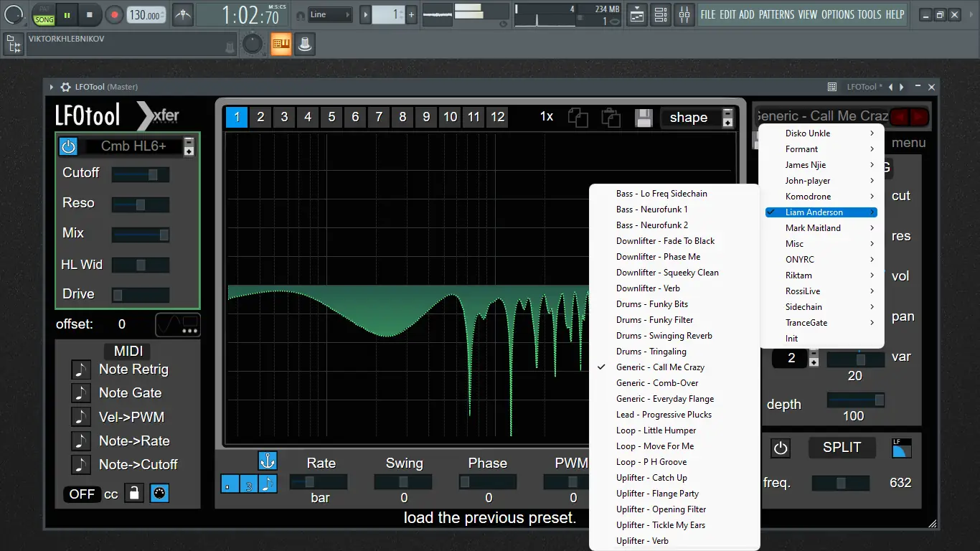This screenshot has width=980, height=551.
Task: Pause playback in the FL Studio transport
Action: tap(67, 14)
